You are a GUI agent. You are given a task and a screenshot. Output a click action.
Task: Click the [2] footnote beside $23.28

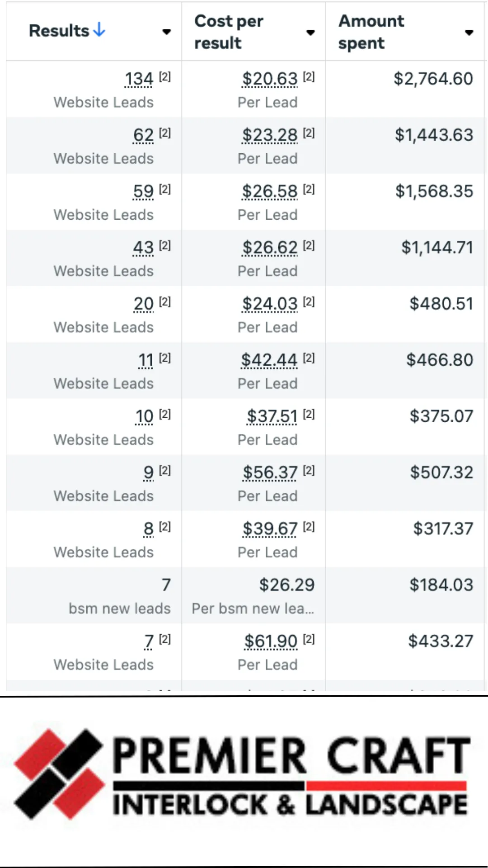309,133
